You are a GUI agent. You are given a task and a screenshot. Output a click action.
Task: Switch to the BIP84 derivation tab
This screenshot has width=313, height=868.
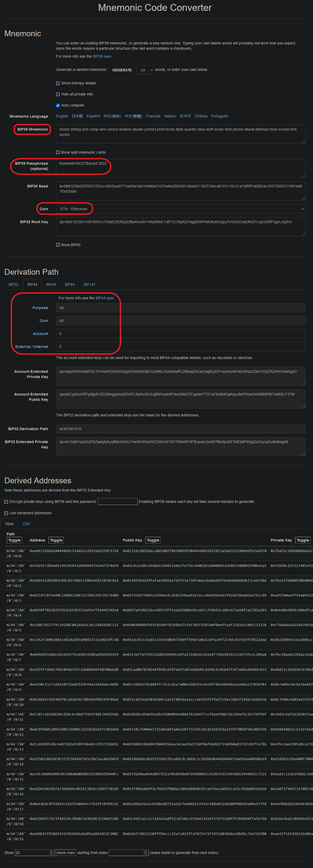click(x=70, y=285)
